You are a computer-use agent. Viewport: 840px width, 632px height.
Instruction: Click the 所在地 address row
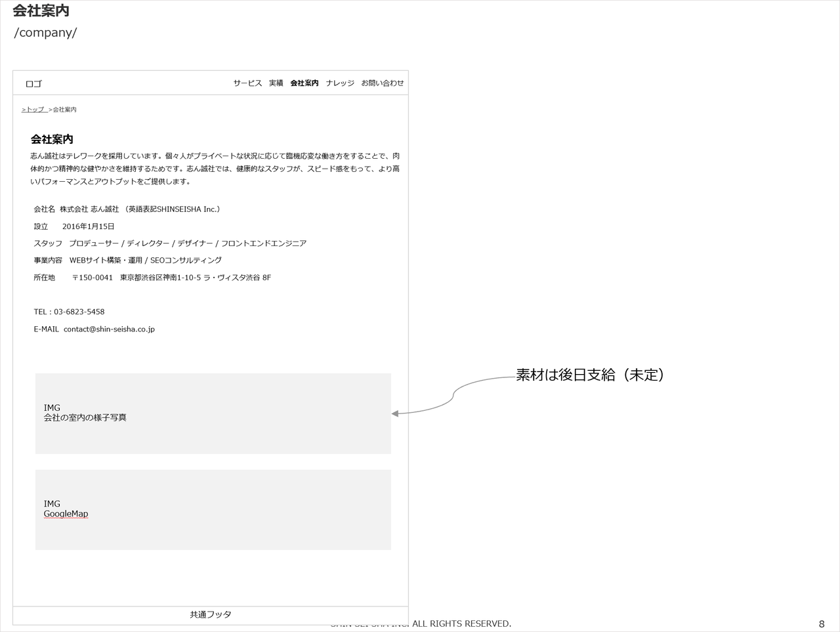[x=152, y=278]
